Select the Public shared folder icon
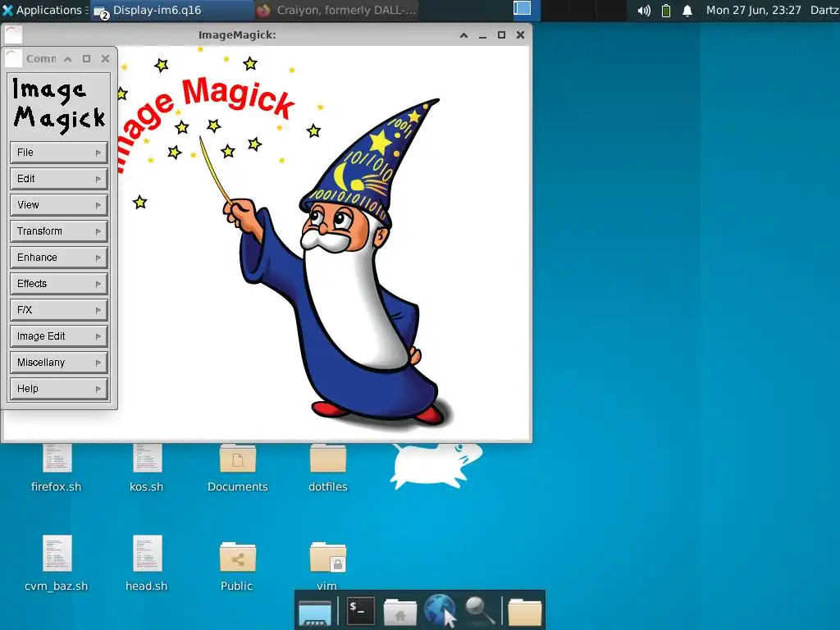The image size is (840, 630). click(237, 557)
